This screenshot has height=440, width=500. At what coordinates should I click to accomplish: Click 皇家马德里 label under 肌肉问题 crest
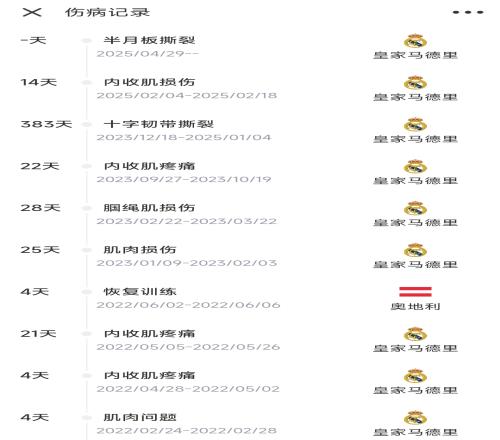point(415,432)
